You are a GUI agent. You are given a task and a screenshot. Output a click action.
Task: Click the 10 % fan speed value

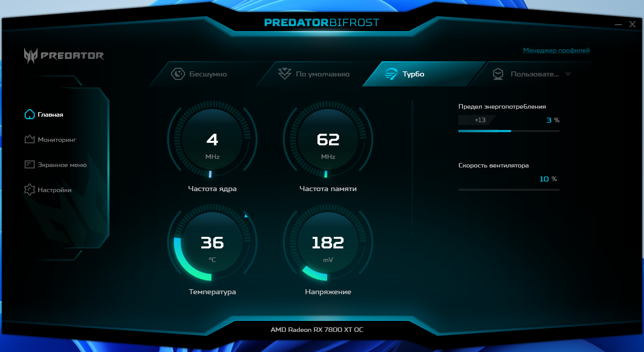[x=548, y=179]
